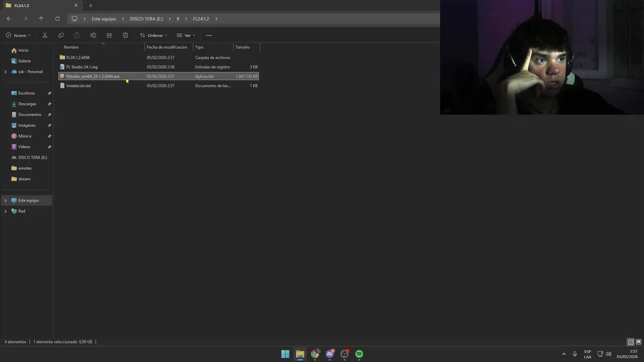
Task: Switch to details view icon in status bar
Action: [631, 342]
